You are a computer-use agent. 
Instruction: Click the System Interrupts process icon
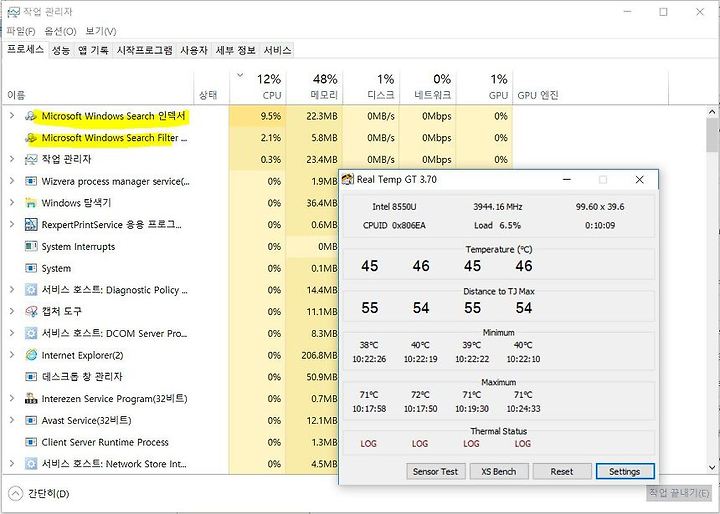(31, 247)
